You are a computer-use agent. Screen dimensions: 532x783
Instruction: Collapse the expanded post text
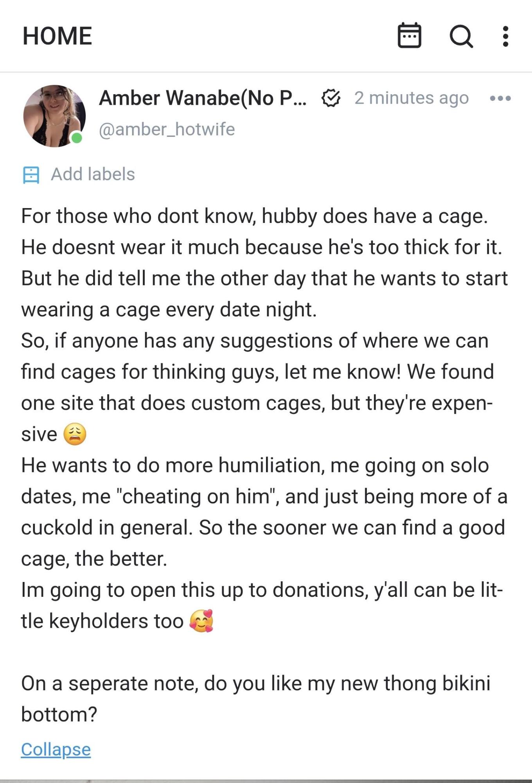pos(56,750)
